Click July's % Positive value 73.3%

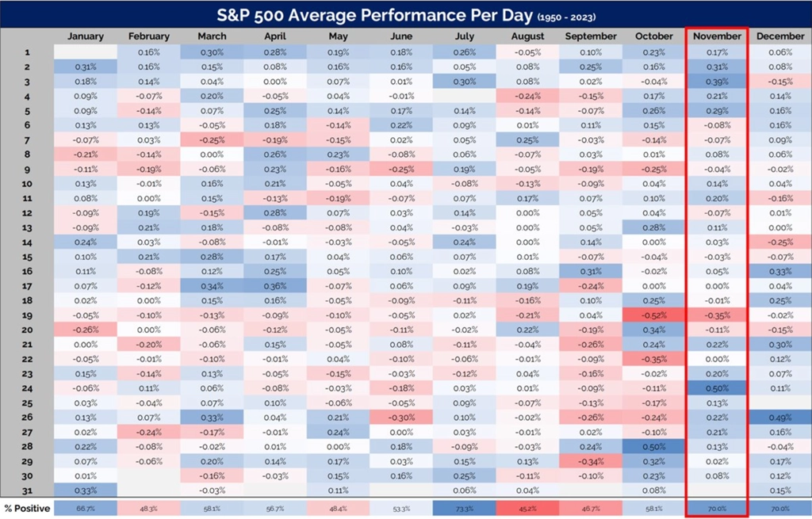(x=465, y=509)
